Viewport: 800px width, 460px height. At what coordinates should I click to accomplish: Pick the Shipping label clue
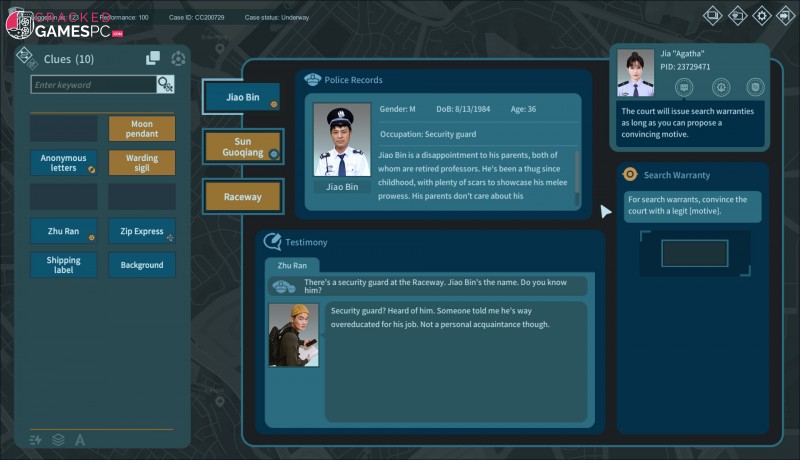[63, 265]
